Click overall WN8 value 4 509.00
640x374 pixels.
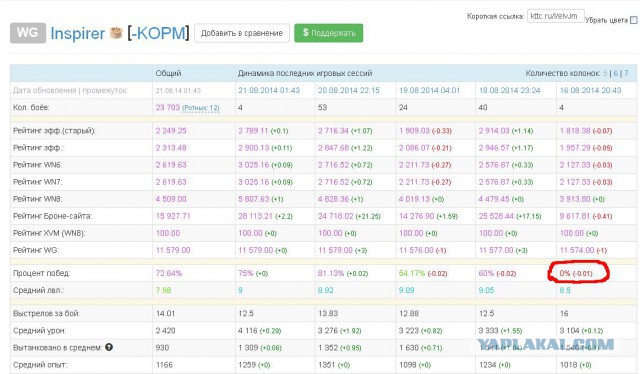pos(171,199)
